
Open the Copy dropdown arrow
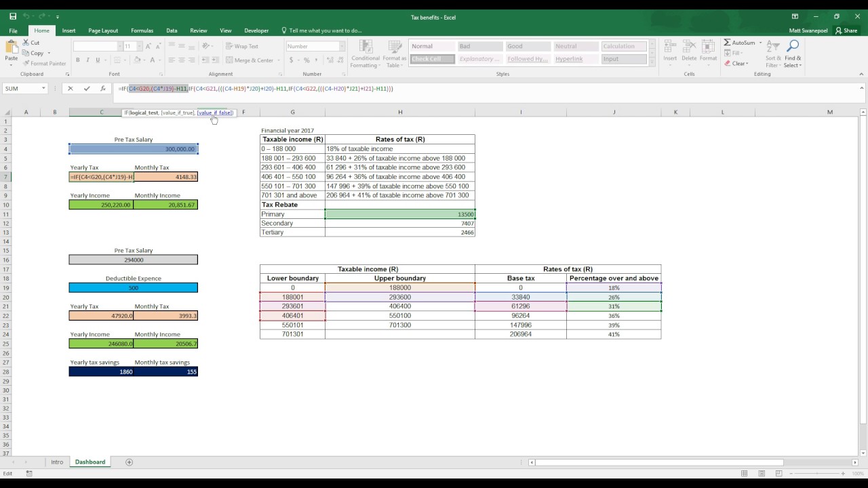[x=49, y=53]
